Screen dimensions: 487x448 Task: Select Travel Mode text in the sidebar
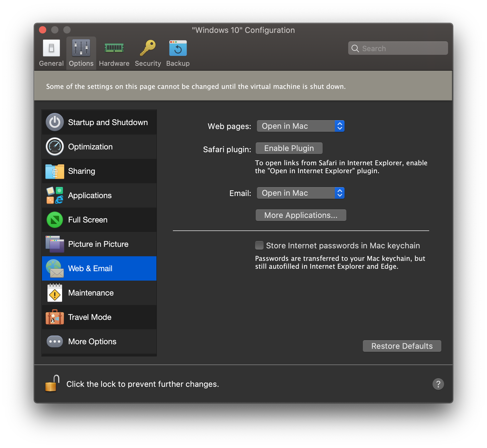click(90, 317)
